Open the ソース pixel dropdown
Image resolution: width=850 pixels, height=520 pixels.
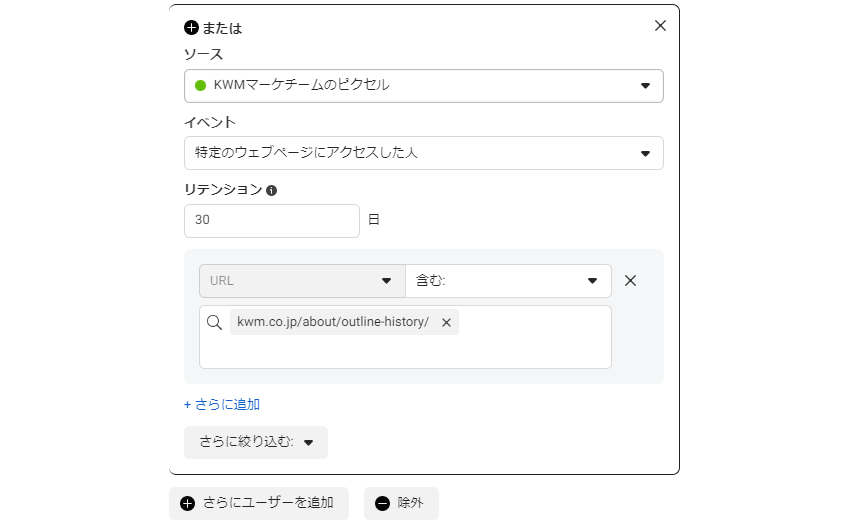[x=423, y=86]
